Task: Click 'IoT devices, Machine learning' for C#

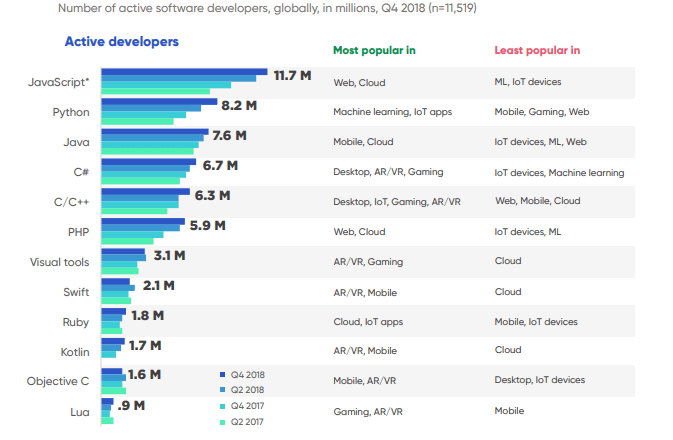Action: (559, 173)
